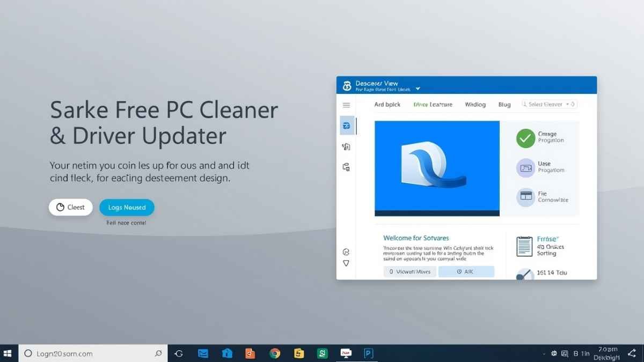Open the Blog tab
This screenshot has height=362, width=644.
[x=504, y=105]
